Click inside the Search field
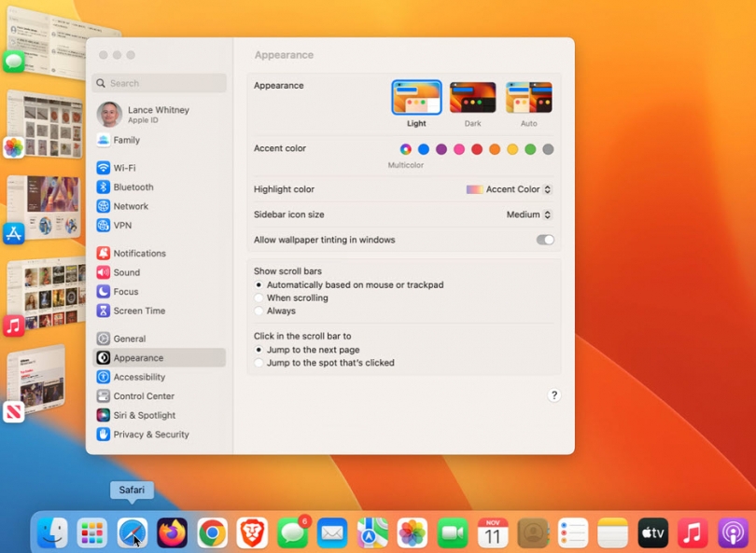The width and height of the screenshot is (756, 553). tap(159, 83)
